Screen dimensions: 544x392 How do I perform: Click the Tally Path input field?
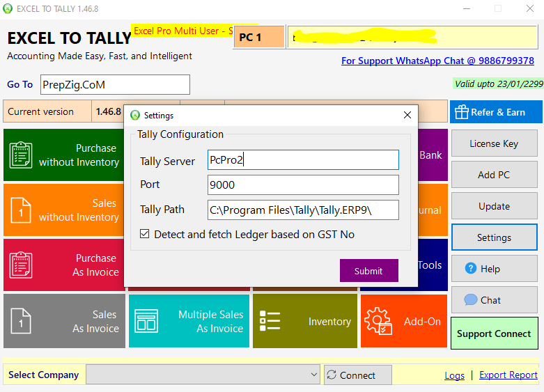click(x=303, y=210)
